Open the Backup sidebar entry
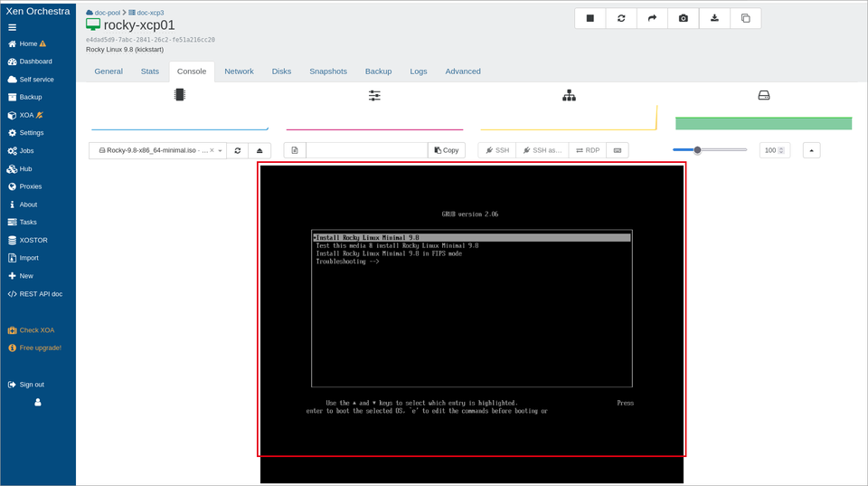This screenshot has height=486, width=868. click(25, 97)
